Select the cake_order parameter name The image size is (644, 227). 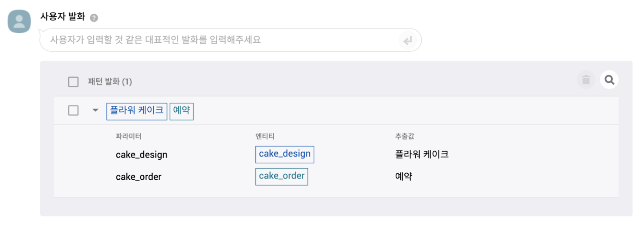tap(139, 177)
